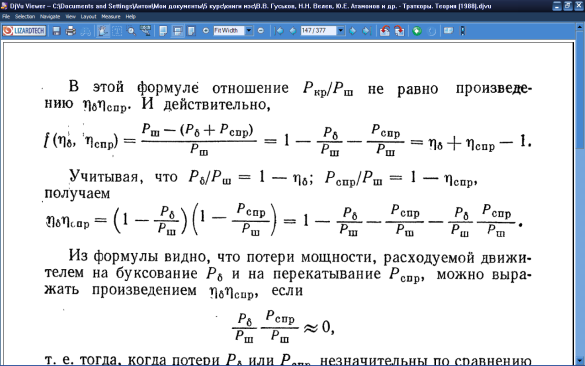Click the word "буксование" in the document
585x366 pixels.
[x=156, y=273]
